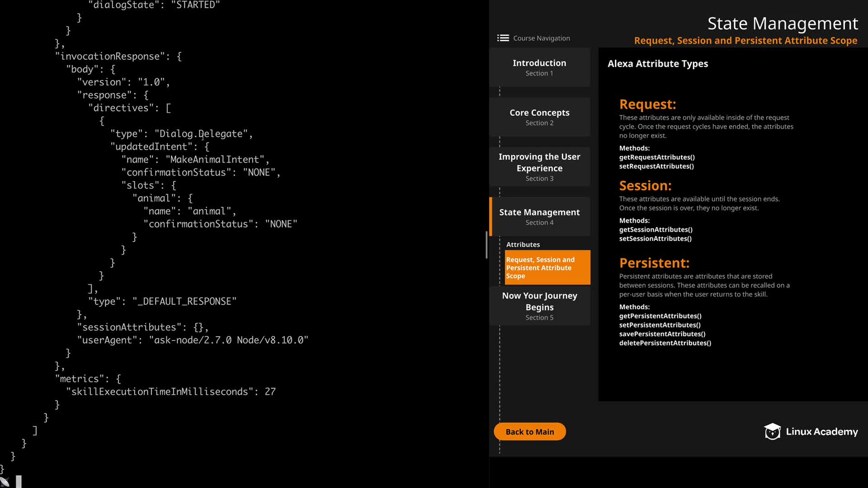
Task: Click the orange lesson subtitle under State Management
Action: (745, 41)
